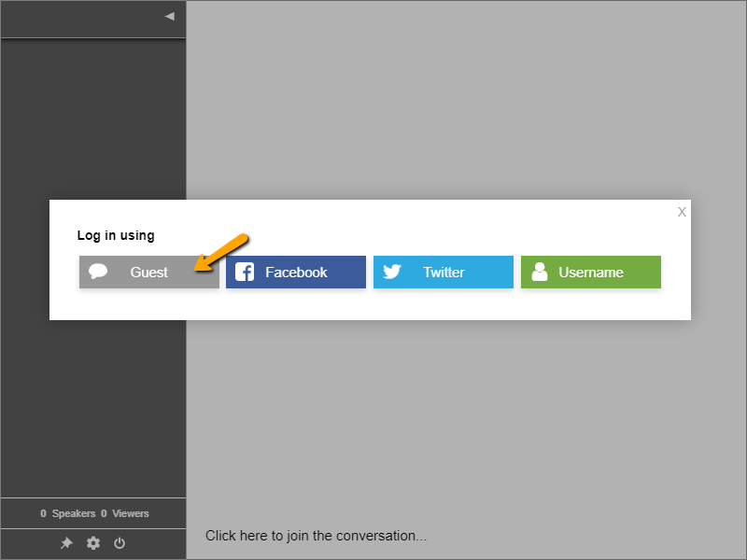Toggle the pin icon in the sidebar footer
Viewport: 747px width, 560px height.
click(x=67, y=543)
